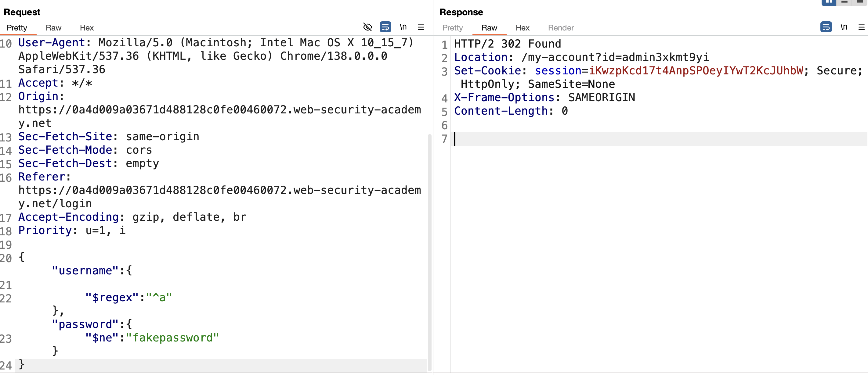This screenshot has width=868, height=375.
Task: Click the session cookie value
Action: [x=696, y=71]
